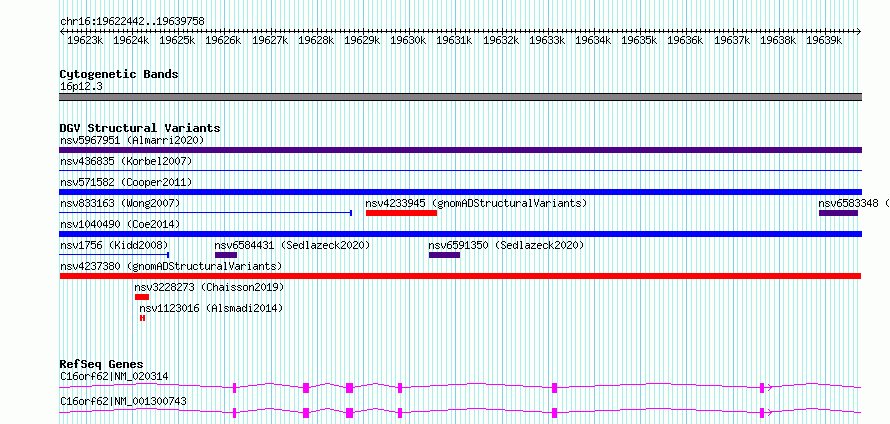Select the 19636k ruler position label

tap(685, 40)
